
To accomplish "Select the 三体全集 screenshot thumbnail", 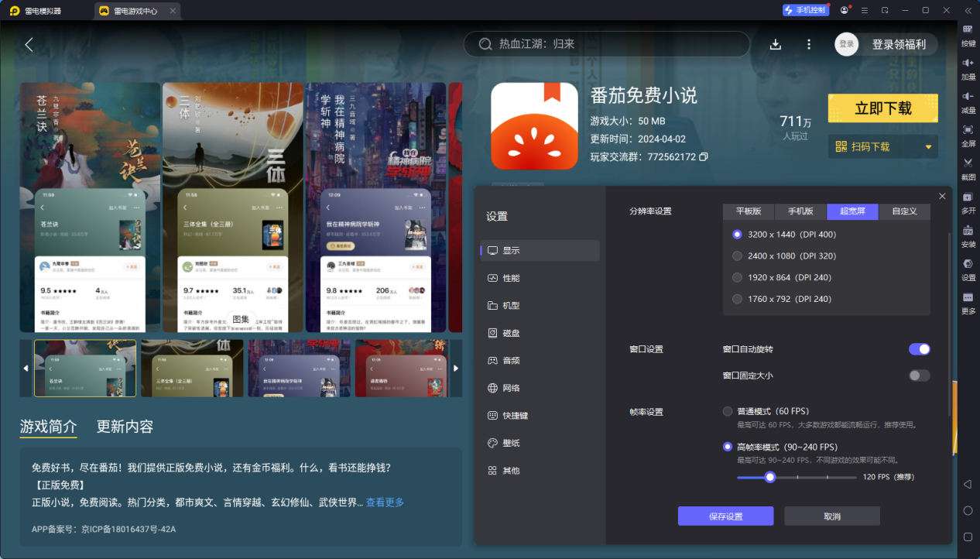I will 192,369.
